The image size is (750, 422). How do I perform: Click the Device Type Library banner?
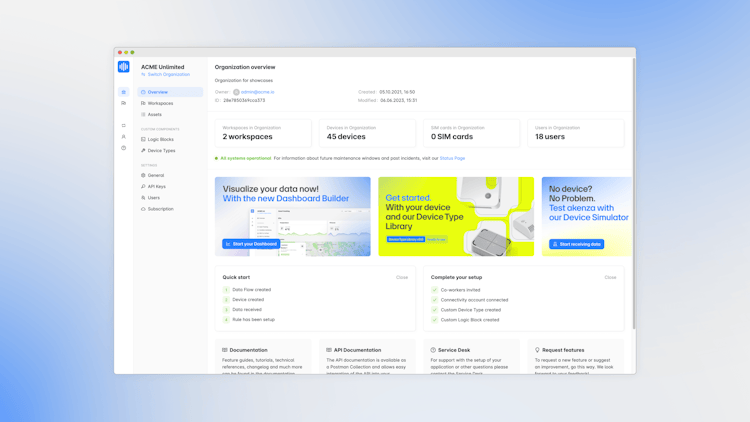pyautogui.click(x=456, y=217)
